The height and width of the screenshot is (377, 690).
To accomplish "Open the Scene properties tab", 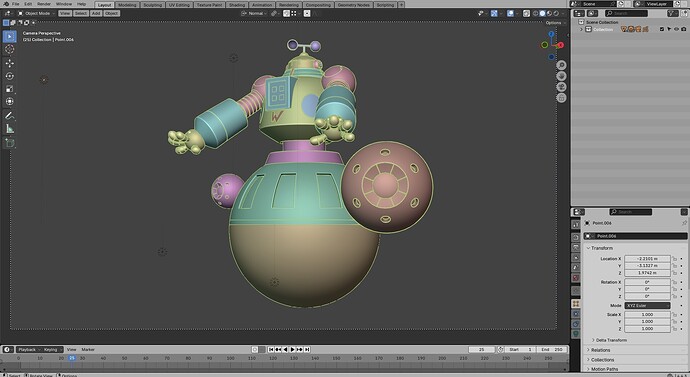I will (x=576, y=267).
